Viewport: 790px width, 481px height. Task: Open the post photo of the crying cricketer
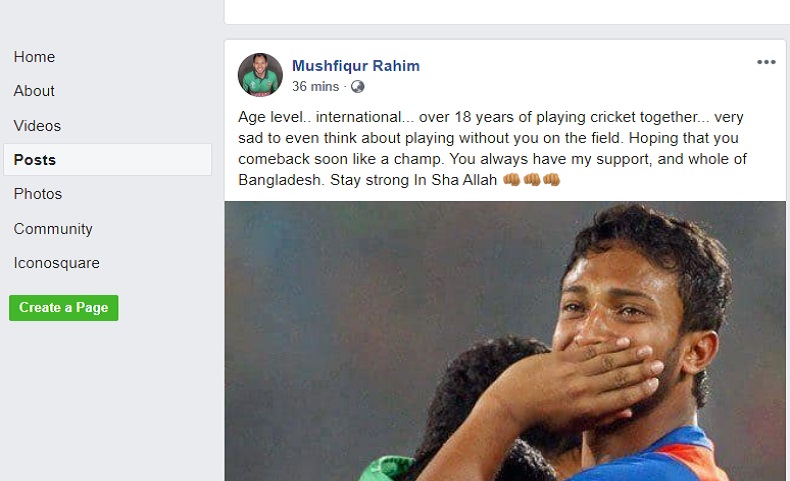click(x=505, y=340)
